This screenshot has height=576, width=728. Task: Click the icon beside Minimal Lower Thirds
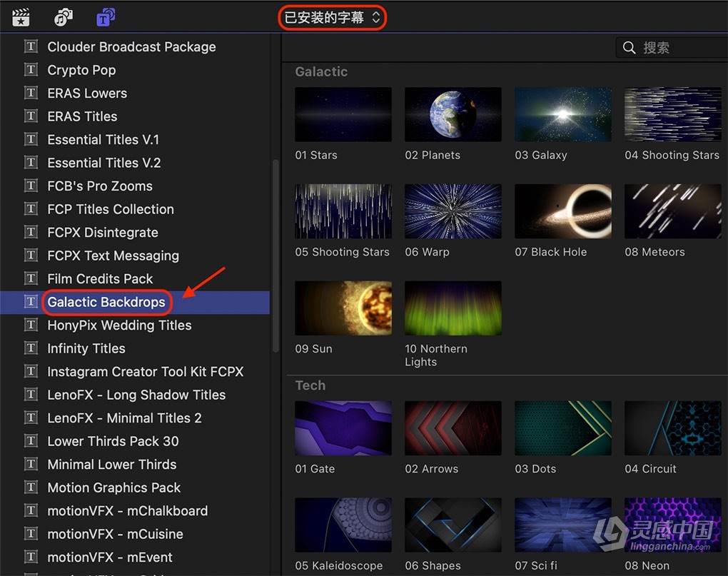tap(31, 464)
